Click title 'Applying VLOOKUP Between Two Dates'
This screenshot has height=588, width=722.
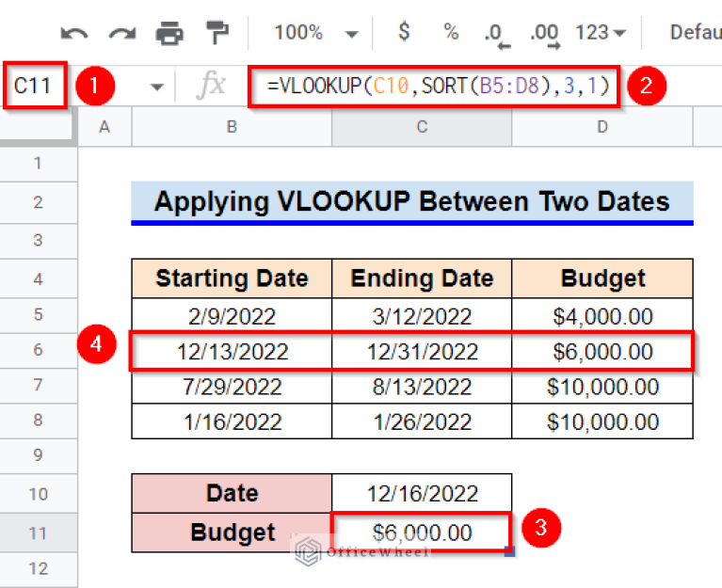point(412,201)
